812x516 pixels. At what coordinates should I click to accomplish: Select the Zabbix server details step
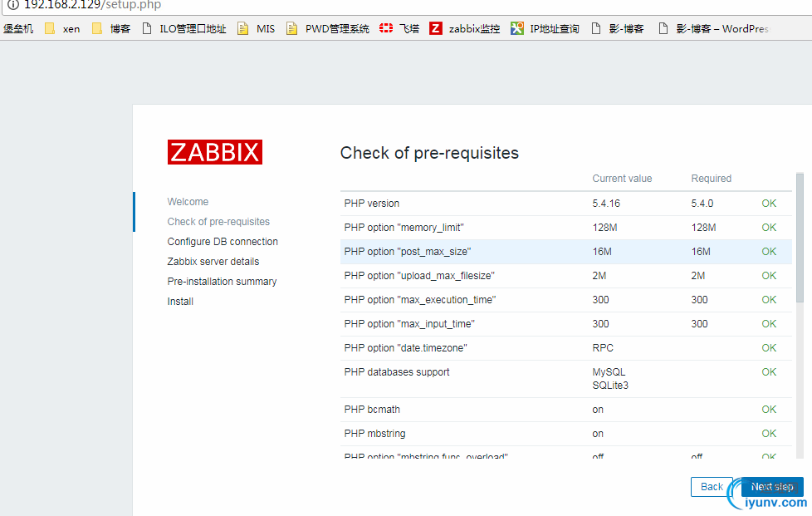(213, 262)
